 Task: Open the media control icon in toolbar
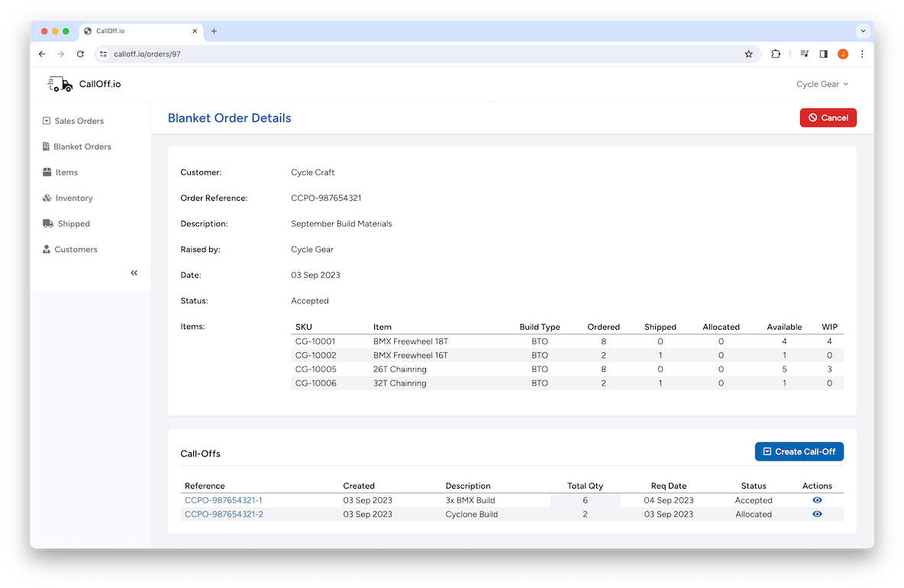click(804, 54)
